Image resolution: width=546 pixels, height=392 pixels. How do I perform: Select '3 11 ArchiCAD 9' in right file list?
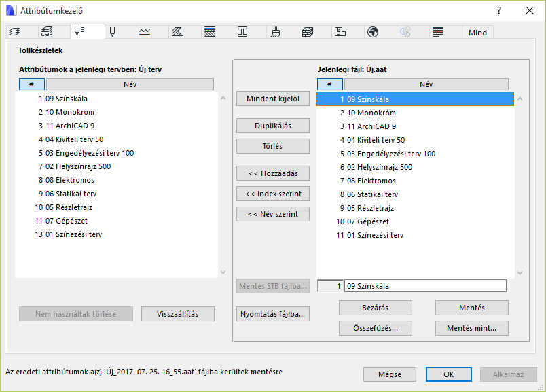click(x=415, y=126)
